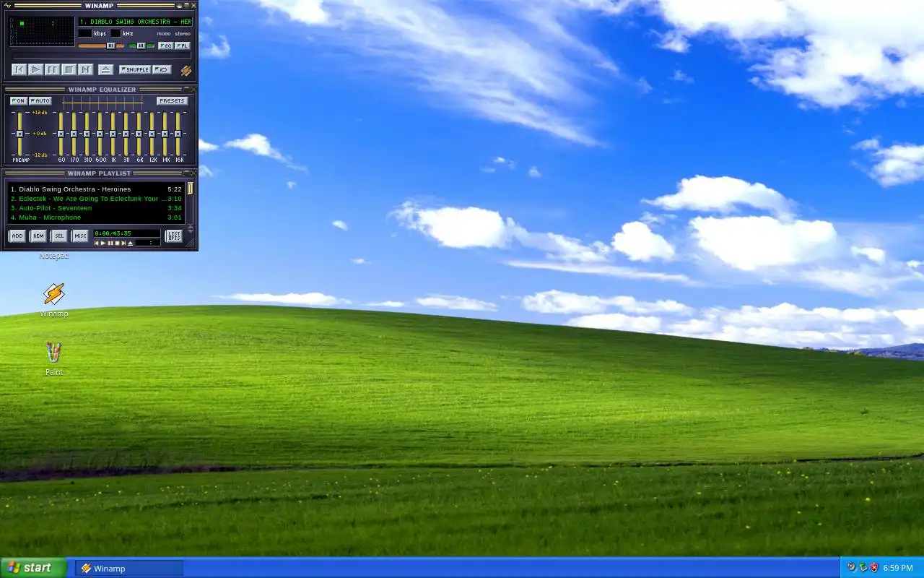This screenshot has height=578, width=924.
Task: Click the 16K equalizer band slider
Action: (178, 134)
